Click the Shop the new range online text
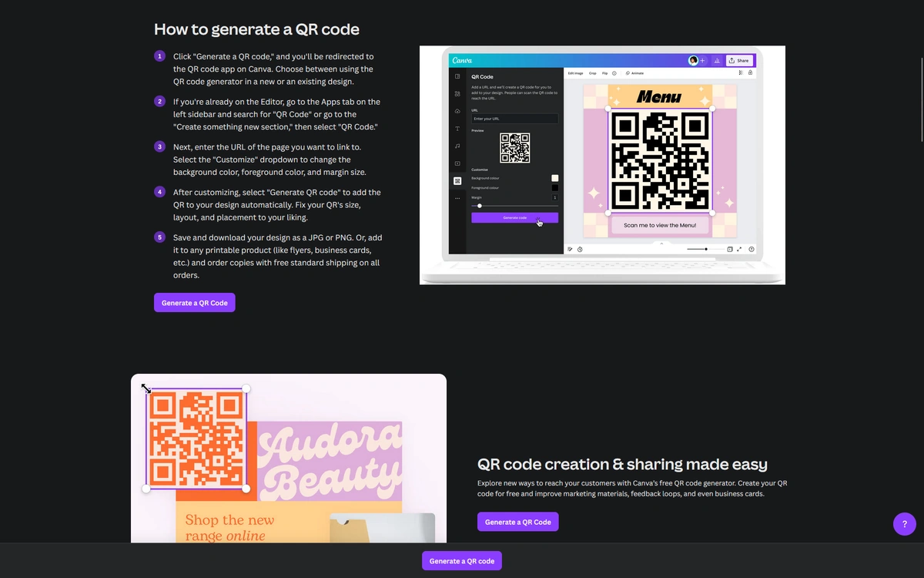The width and height of the screenshot is (924, 578). click(229, 527)
